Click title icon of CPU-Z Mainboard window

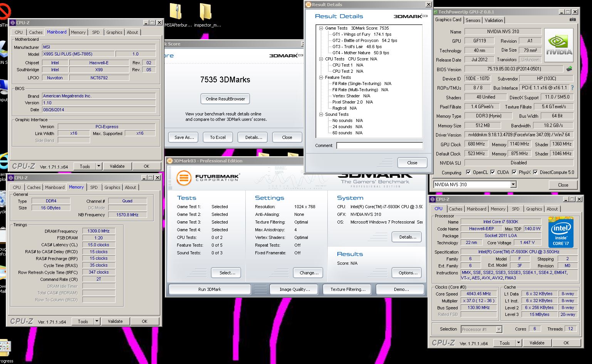pos(13,23)
